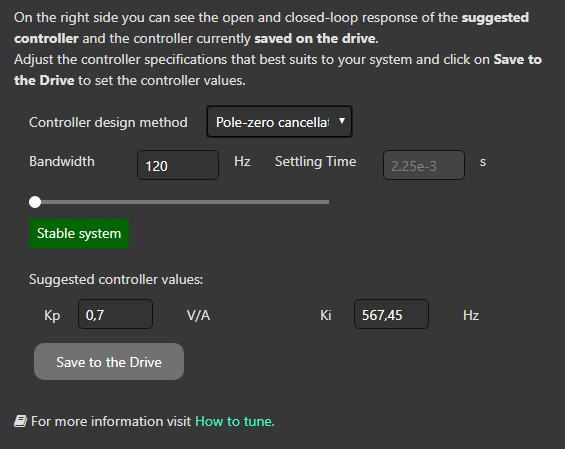This screenshot has width=565, height=449.
Task: Click the Controller design method label
Action: point(108,123)
